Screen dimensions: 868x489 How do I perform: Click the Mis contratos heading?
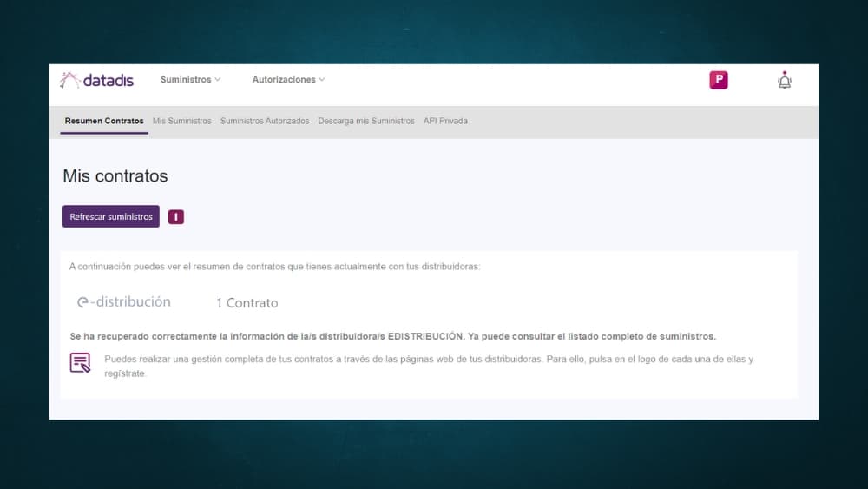[115, 176]
